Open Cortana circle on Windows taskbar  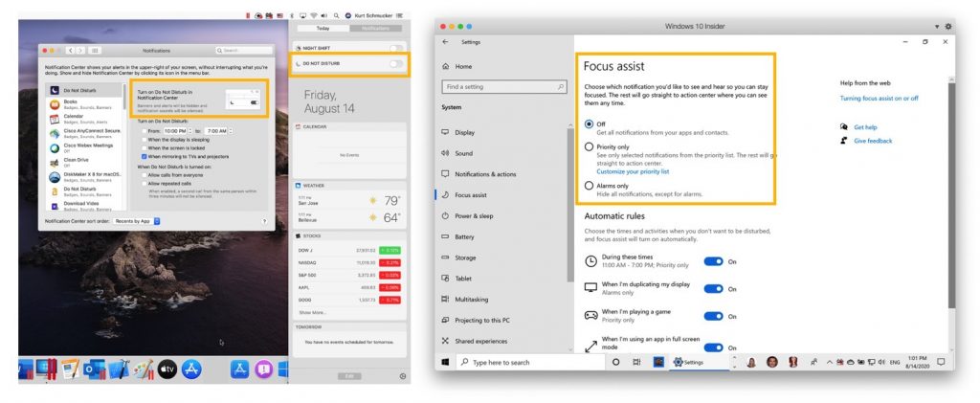615,363
